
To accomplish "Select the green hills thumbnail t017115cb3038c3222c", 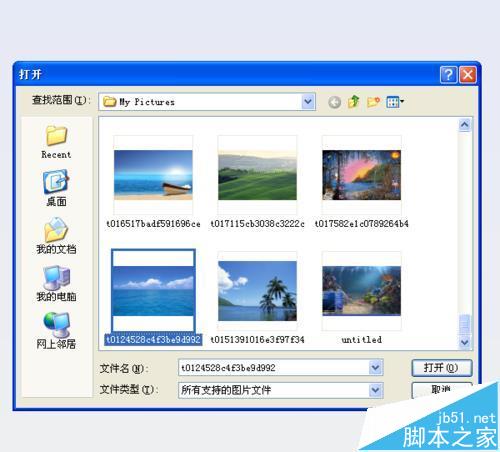I will (257, 175).
